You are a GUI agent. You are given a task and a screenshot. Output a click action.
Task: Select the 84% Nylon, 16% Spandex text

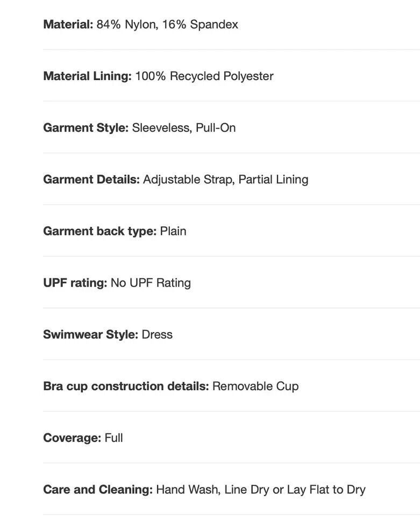pyautogui.click(x=167, y=24)
